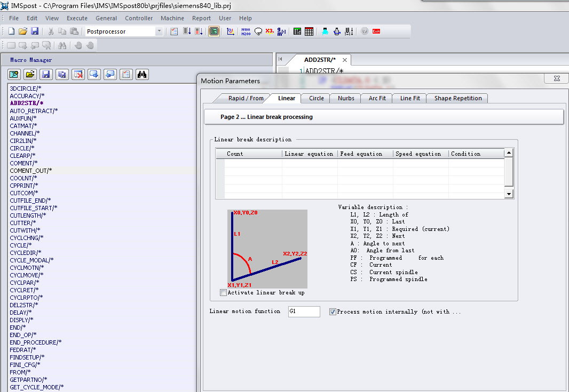Open the motion graph icon in main toolbar
The image size is (569, 392).
(x=231, y=31)
